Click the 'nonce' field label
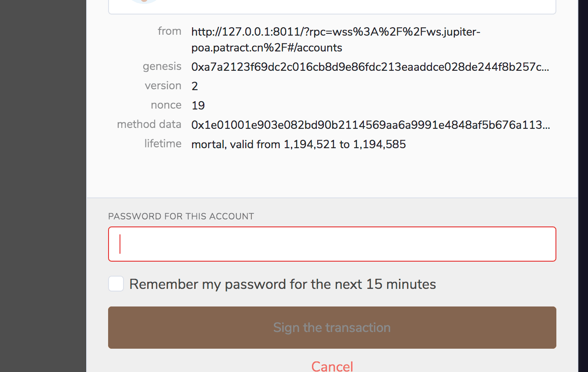588x372 pixels. 166,105
